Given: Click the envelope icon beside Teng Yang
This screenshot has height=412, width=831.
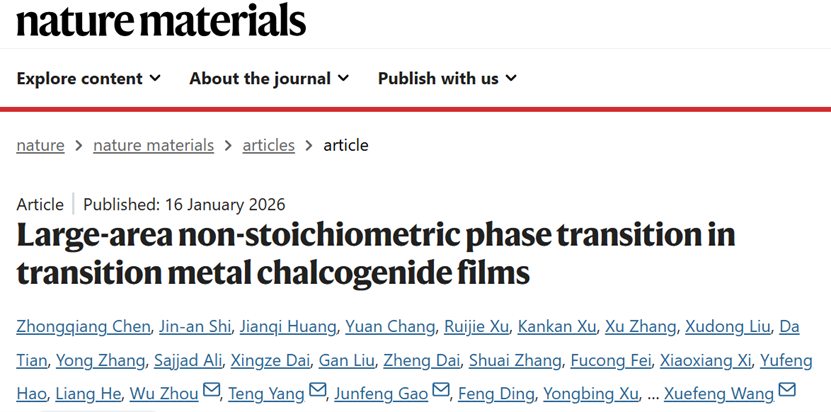Looking at the screenshot, I should pyautogui.click(x=317, y=391).
